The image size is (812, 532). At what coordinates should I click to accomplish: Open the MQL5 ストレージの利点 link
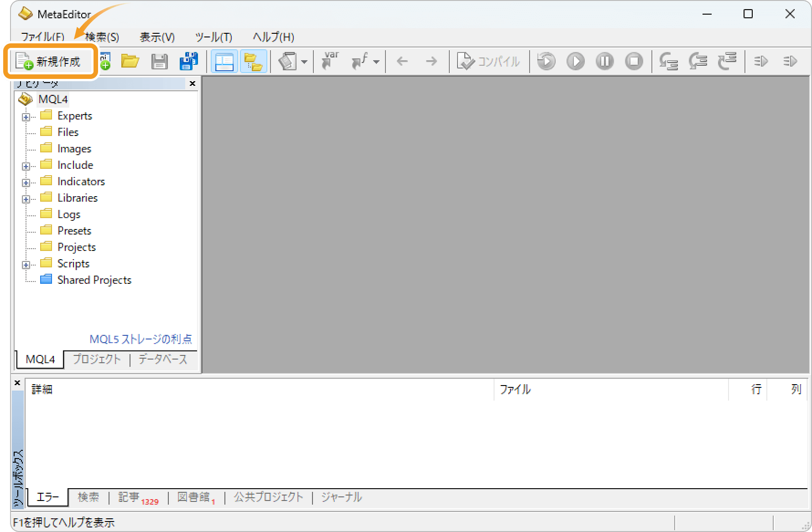point(141,339)
